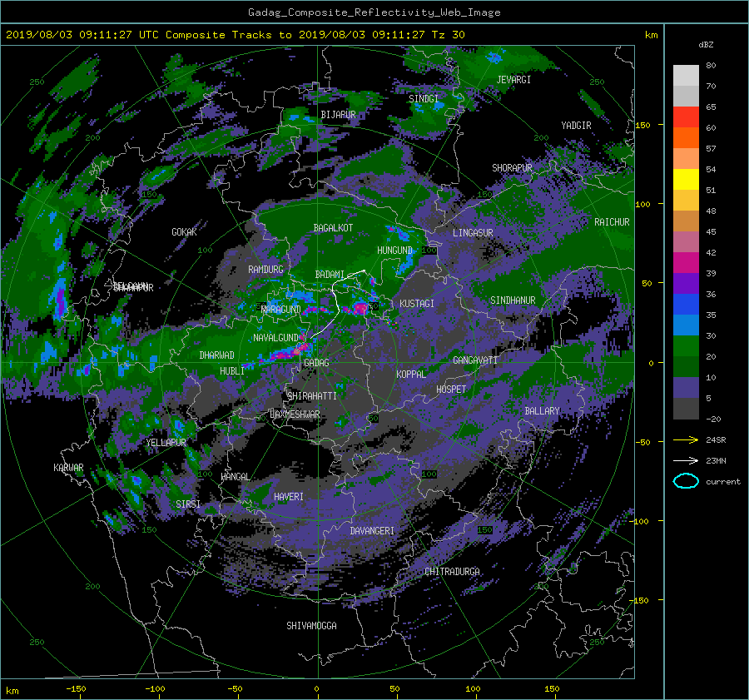The width and height of the screenshot is (749, 700).
Task: Click the cyan 'current' ellipse legend icon
Action: pos(686,481)
